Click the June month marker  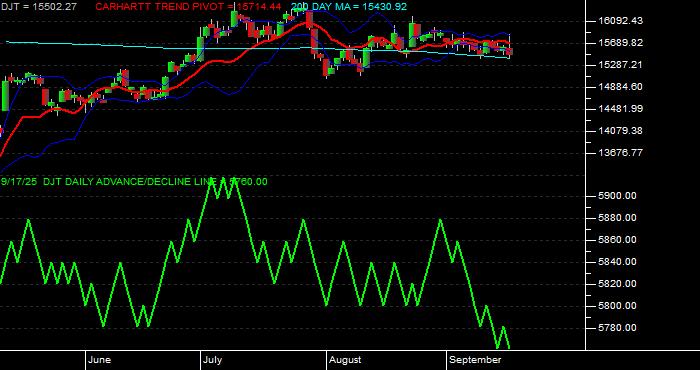[99, 360]
